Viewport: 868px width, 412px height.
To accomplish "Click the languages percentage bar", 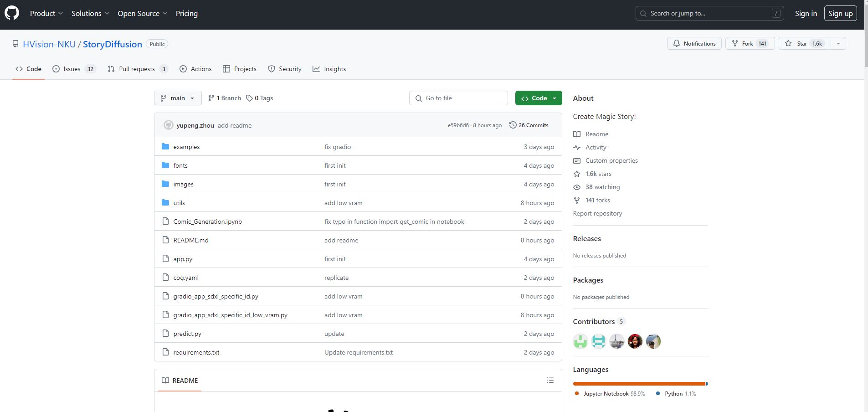I will (640, 384).
